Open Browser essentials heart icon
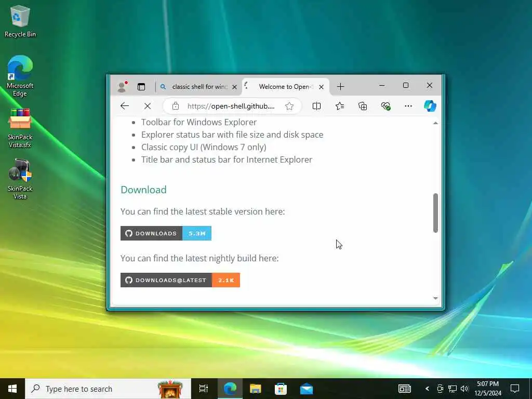The image size is (532, 399). click(x=385, y=106)
